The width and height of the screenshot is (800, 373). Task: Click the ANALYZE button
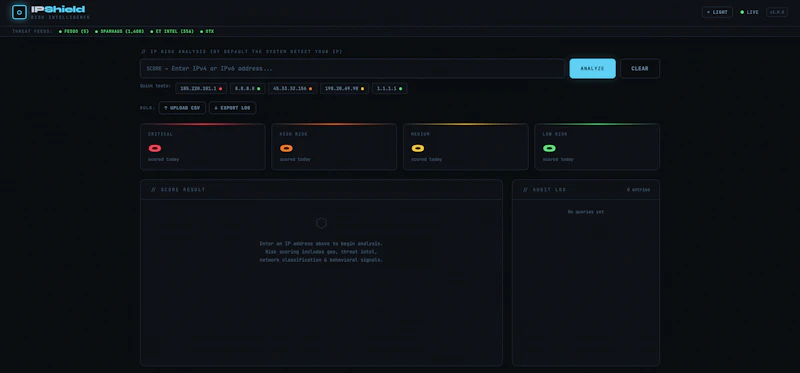pyautogui.click(x=592, y=68)
